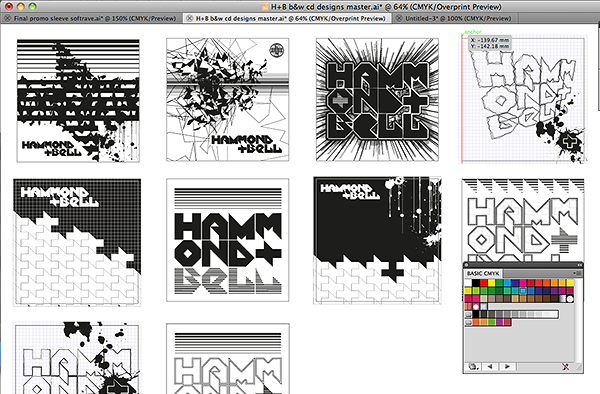The image size is (600, 394).
Task: Switch to Final promo sleeve softrave.ai tab
Action: 91,18
